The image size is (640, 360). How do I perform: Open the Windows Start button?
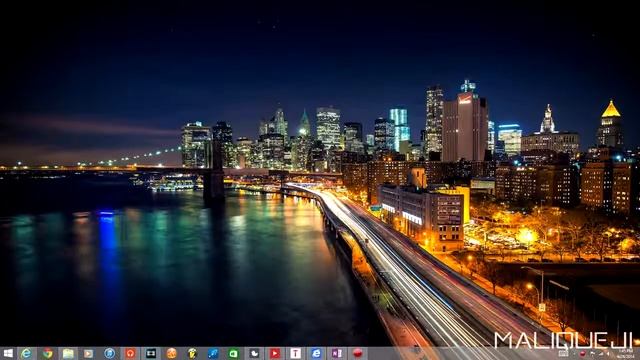click(x=8, y=353)
